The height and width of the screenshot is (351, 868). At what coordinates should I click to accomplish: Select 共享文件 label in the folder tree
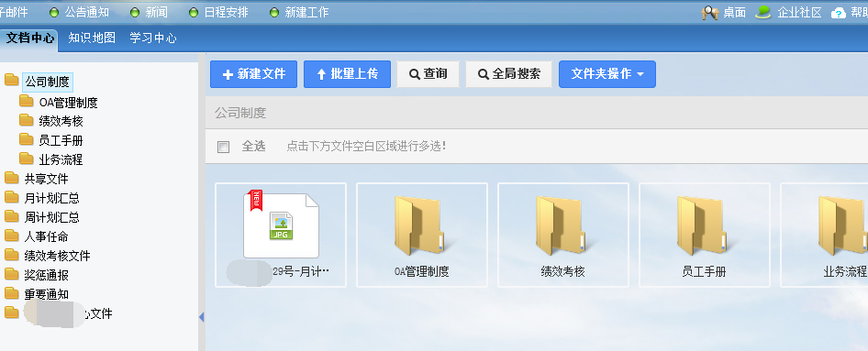(47, 179)
